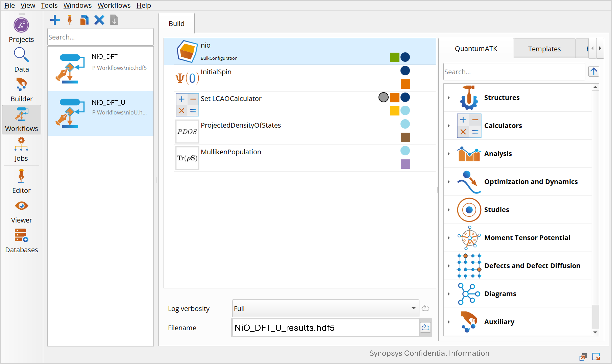
Task: Open the Jobs manager icon
Action: click(21, 144)
